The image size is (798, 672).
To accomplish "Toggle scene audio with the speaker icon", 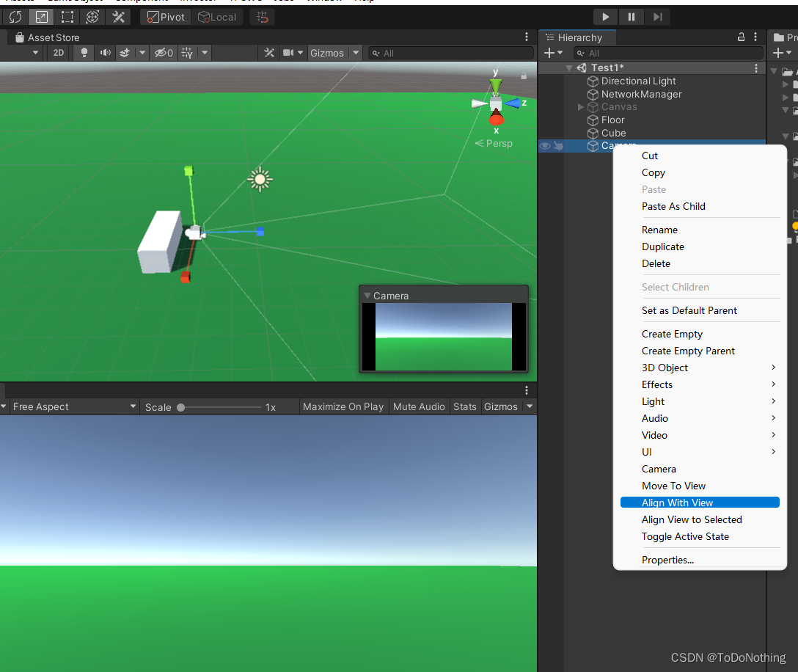I will coord(106,52).
